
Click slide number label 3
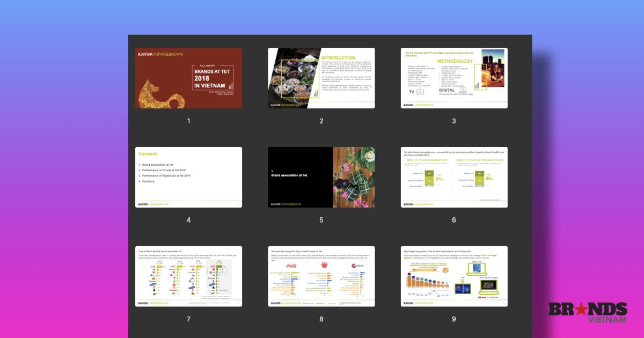click(454, 121)
